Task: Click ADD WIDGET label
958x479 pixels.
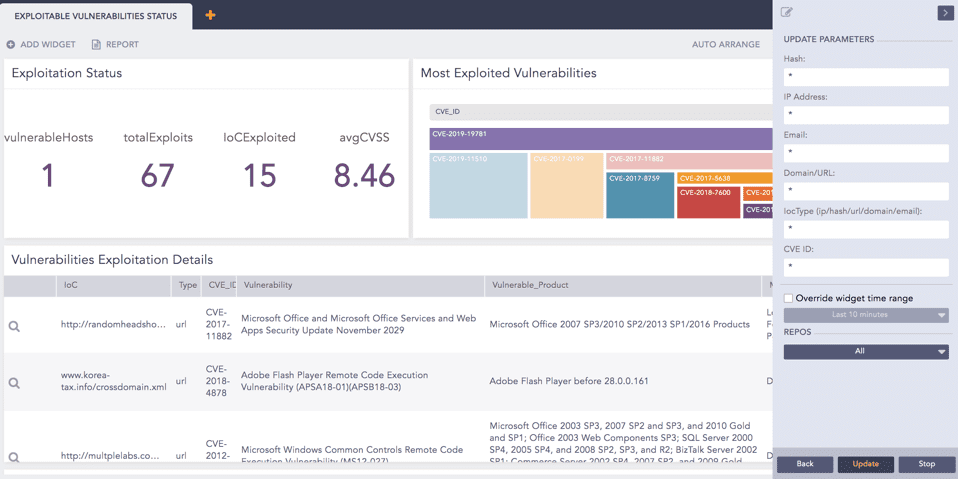Action: pos(48,45)
